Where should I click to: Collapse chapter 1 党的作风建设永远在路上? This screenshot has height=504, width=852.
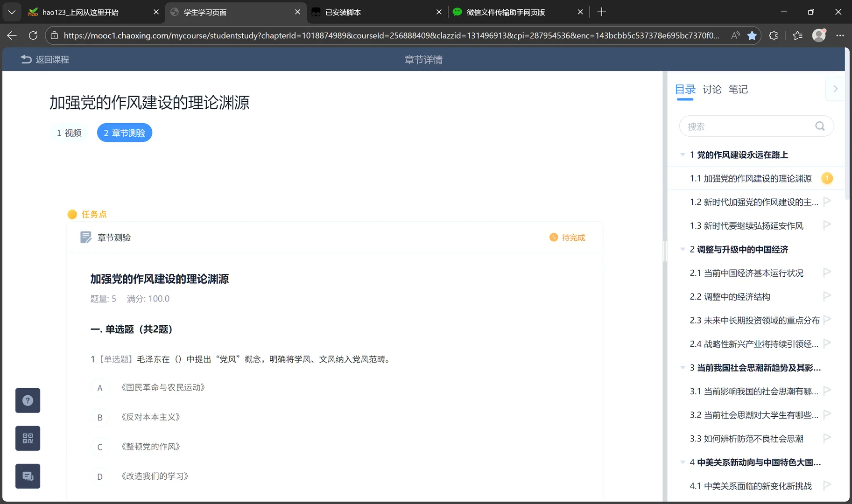tap(682, 154)
